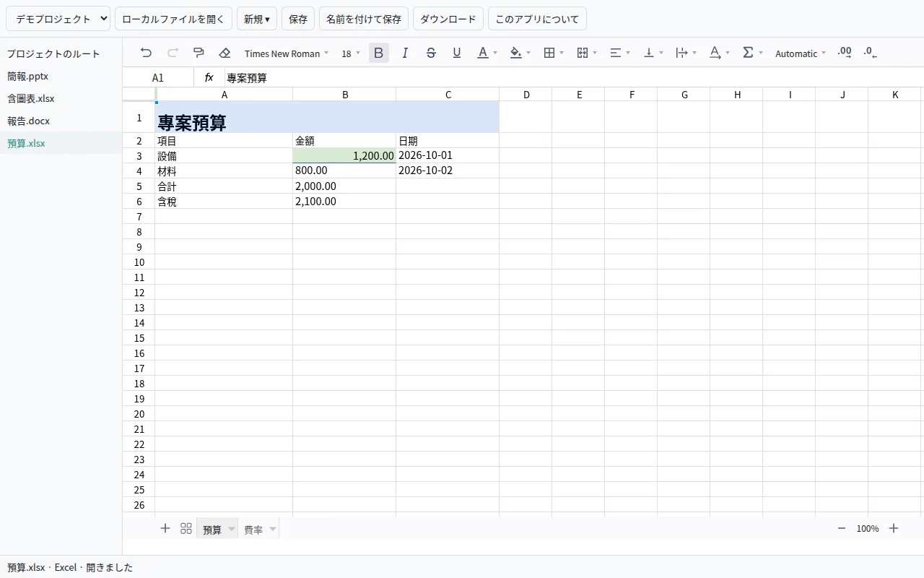Zoom out with the minus icon
Viewport: 924px width, 578px height.
[x=842, y=528]
